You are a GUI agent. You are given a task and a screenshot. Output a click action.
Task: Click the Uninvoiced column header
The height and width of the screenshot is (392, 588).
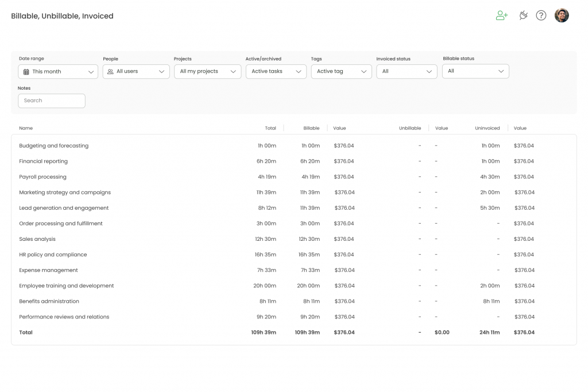tap(487, 128)
